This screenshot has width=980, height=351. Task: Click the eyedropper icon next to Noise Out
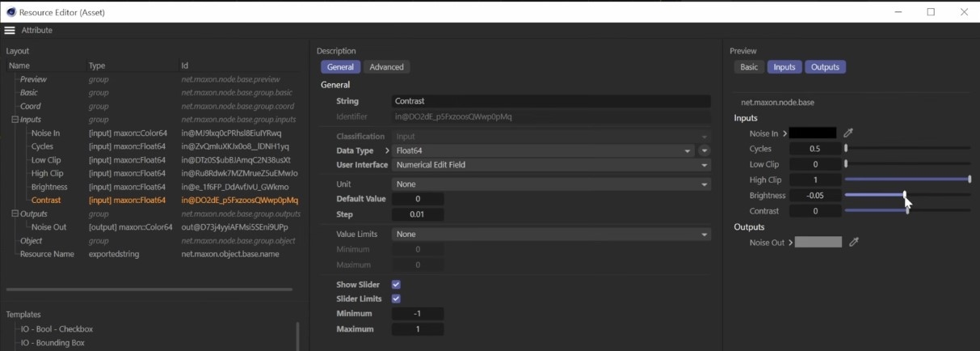[854, 242]
